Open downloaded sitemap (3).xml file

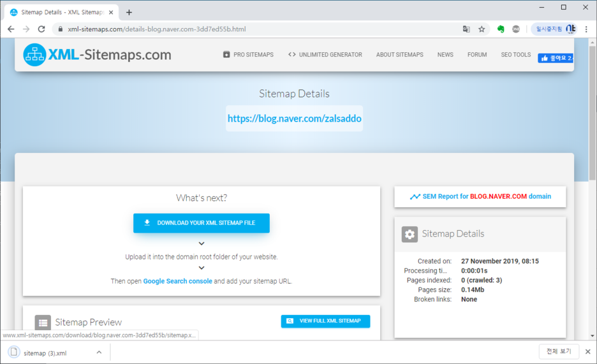coord(45,353)
